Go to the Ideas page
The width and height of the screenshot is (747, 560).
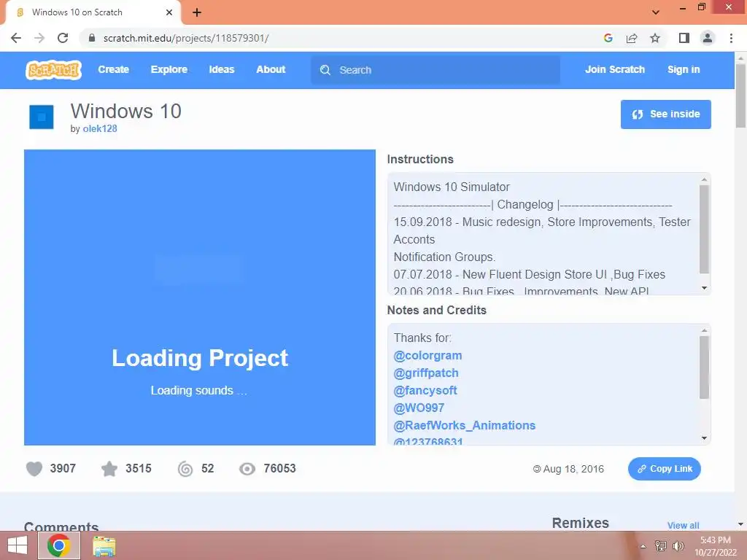222,69
